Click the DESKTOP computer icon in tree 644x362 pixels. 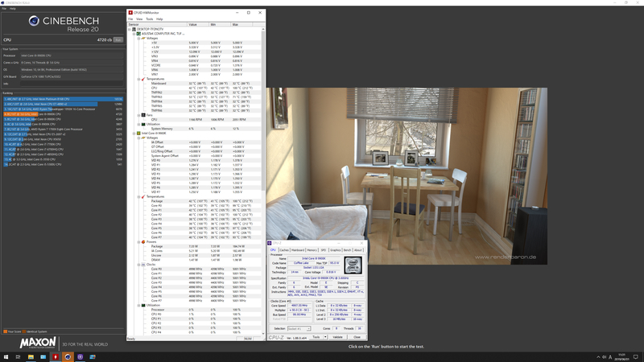134,29
